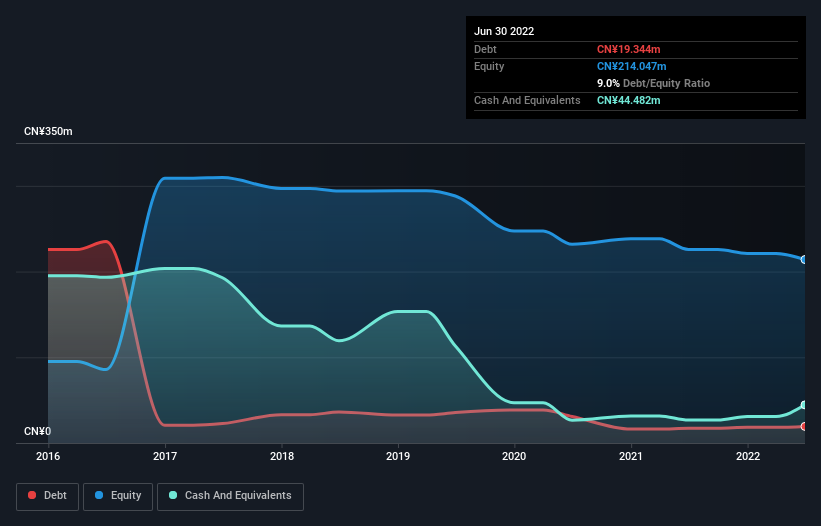Screen dimensions: 821x526
Task: Toggle Cash And Equivalents legend button
Action: 230,496
